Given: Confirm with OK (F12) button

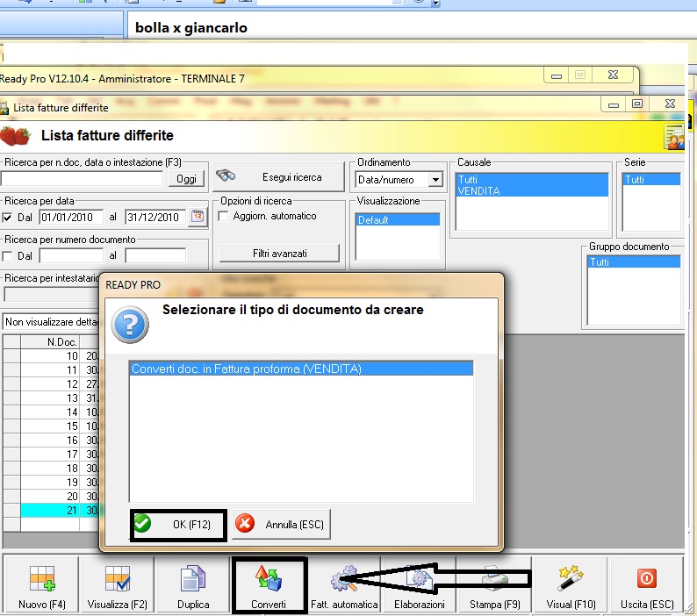Looking at the screenshot, I should click(179, 525).
